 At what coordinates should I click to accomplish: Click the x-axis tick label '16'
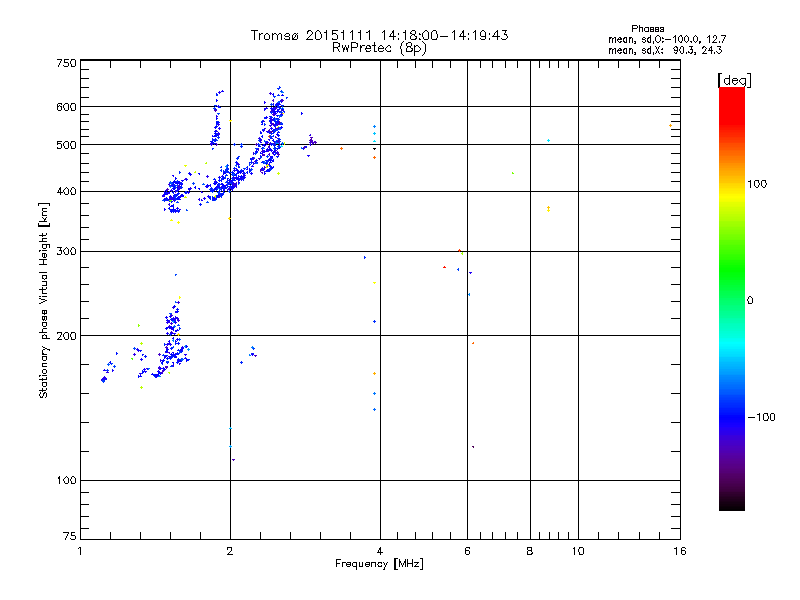coord(680,551)
